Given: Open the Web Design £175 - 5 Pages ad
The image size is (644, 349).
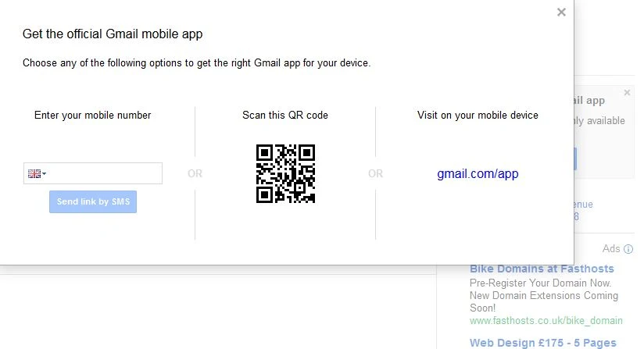Looking at the screenshot, I should [542, 343].
